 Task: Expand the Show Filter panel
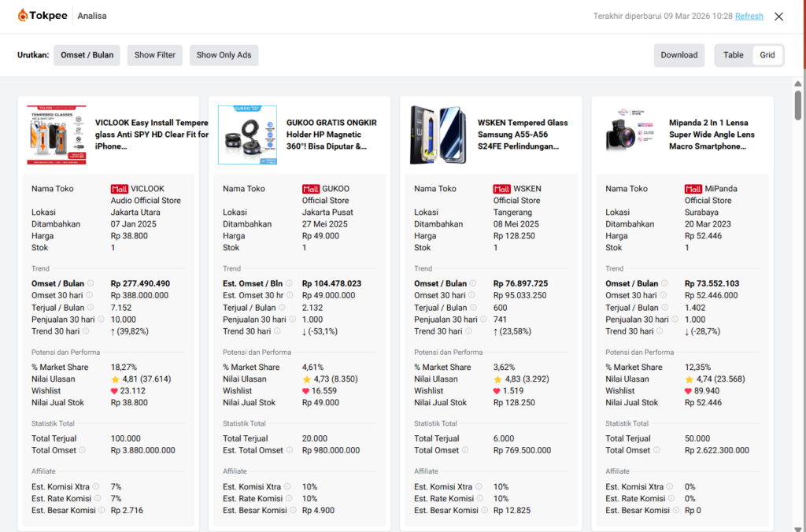point(154,55)
